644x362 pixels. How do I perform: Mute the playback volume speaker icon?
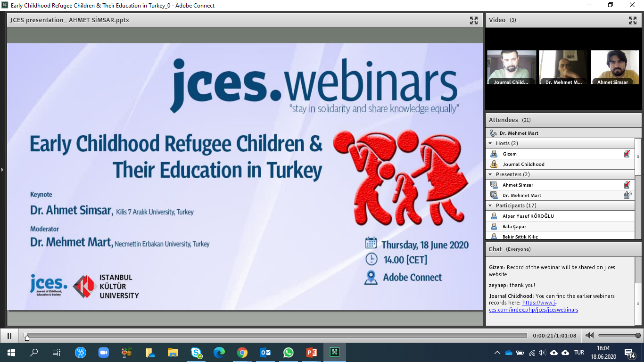(x=589, y=336)
